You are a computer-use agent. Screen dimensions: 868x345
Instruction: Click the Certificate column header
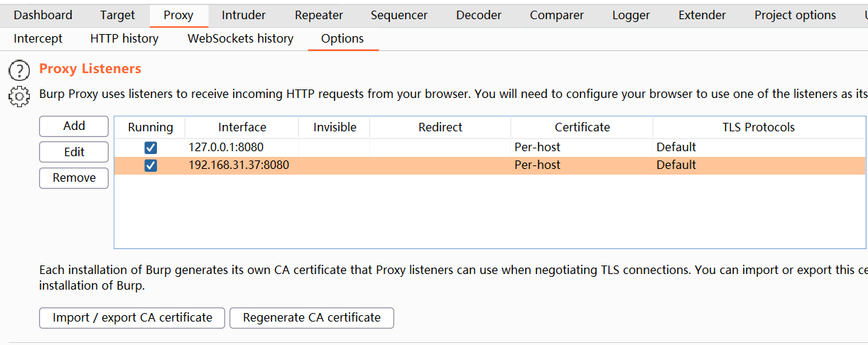[582, 128]
